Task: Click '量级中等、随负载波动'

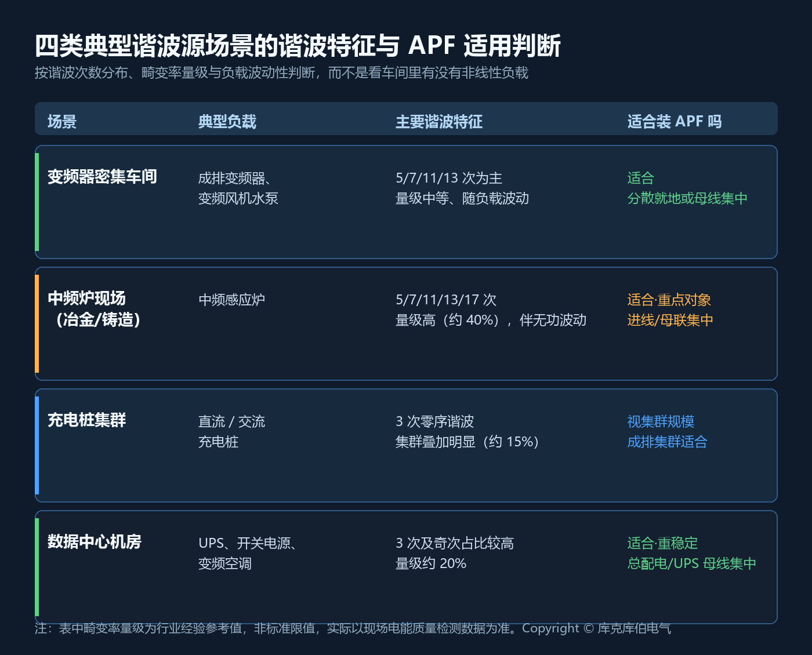Action: (x=462, y=198)
